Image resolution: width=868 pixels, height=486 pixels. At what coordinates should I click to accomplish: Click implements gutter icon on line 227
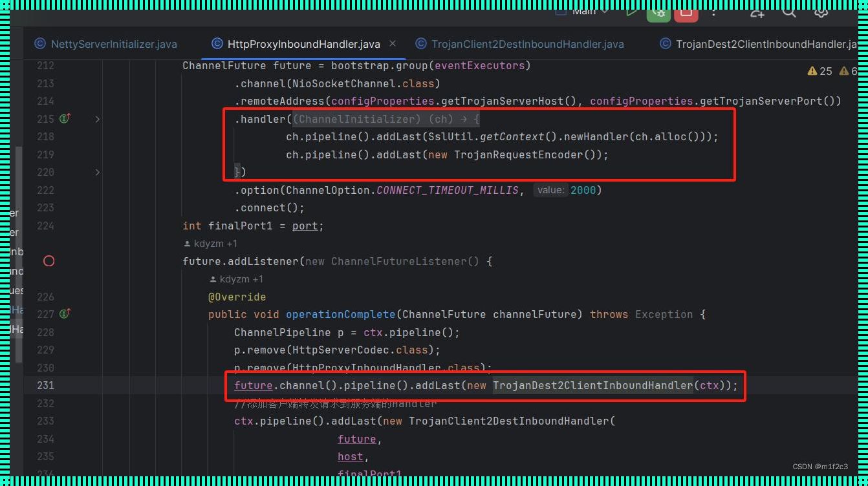65,313
